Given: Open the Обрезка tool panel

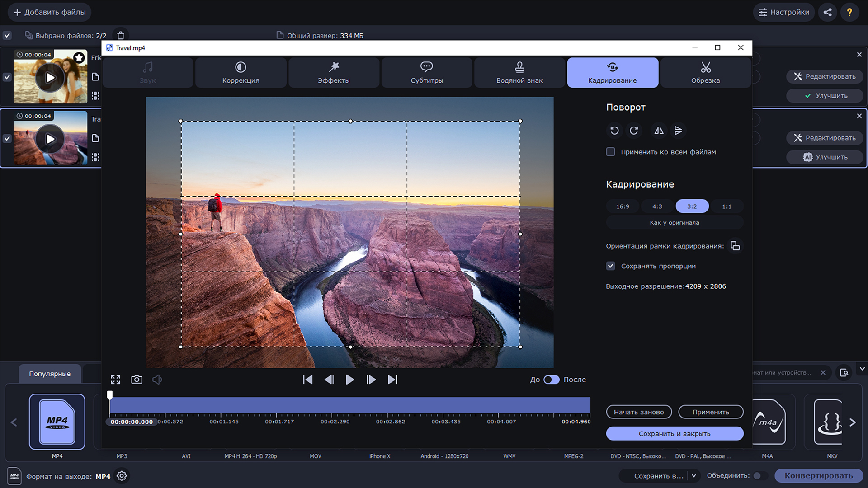Looking at the screenshot, I should 705,71.
